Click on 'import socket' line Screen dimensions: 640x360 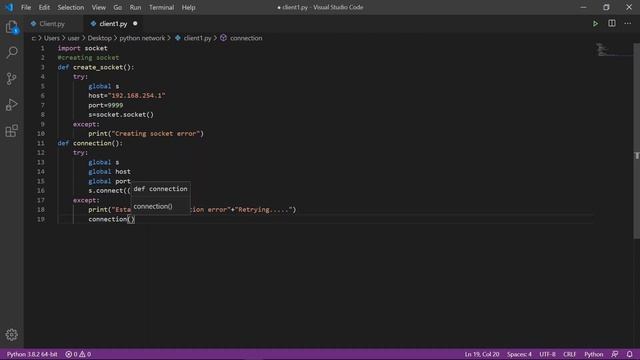pyautogui.click(x=82, y=48)
